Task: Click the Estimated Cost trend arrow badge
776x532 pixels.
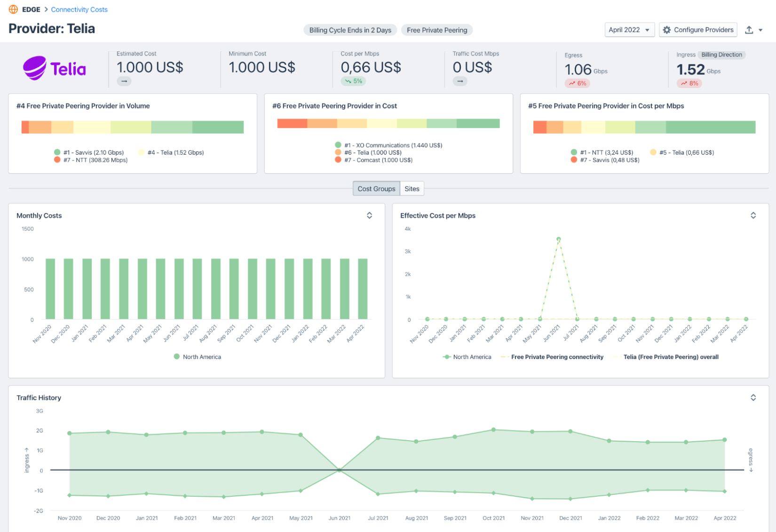Action: (124, 81)
